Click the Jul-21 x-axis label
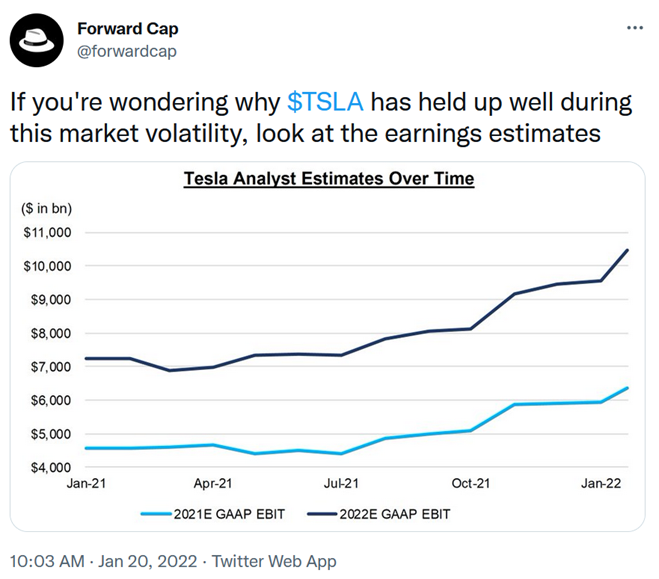Screen dimensions: 659x579 click(341, 483)
